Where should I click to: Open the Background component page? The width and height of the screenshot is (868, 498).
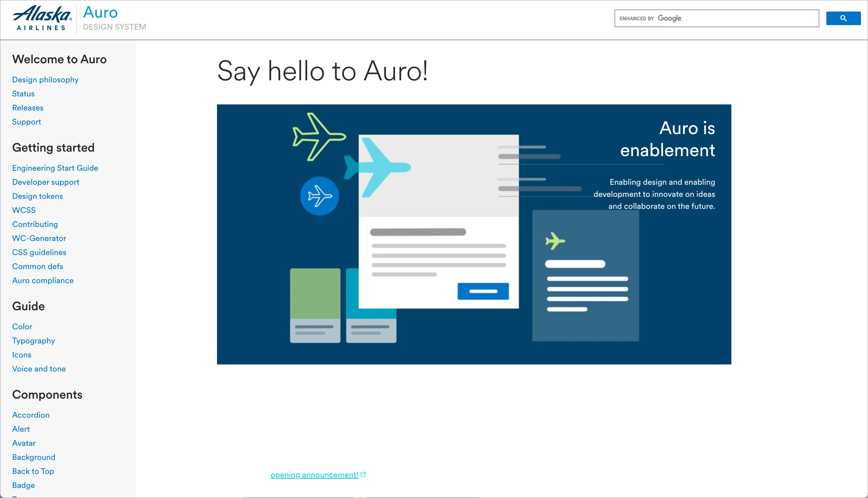[x=33, y=457]
